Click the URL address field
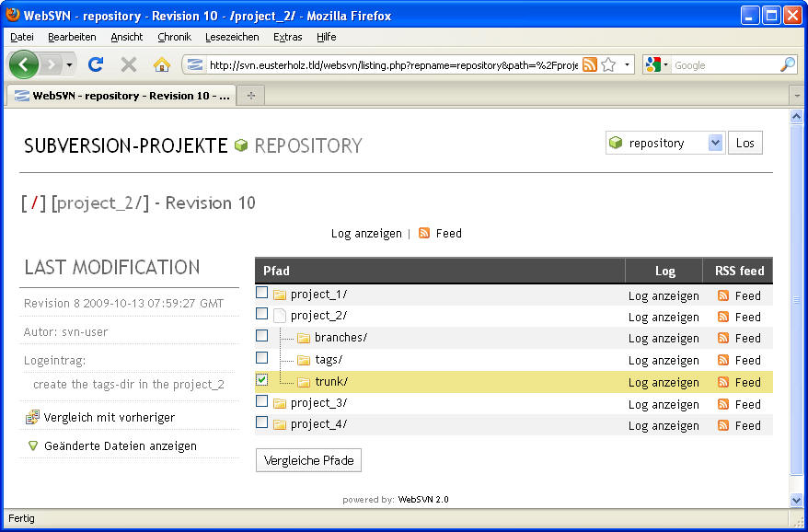 (391, 64)
